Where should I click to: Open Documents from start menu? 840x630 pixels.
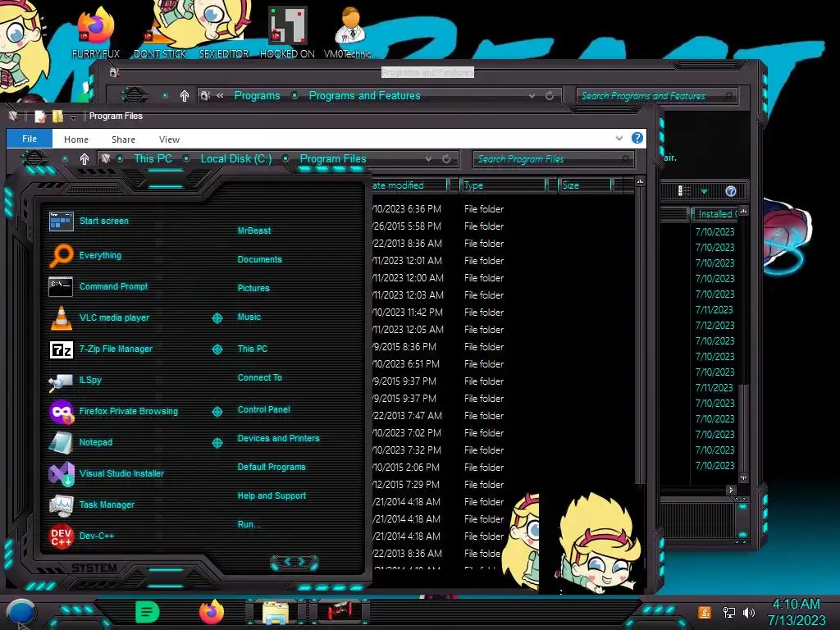(x=260, y=259)
